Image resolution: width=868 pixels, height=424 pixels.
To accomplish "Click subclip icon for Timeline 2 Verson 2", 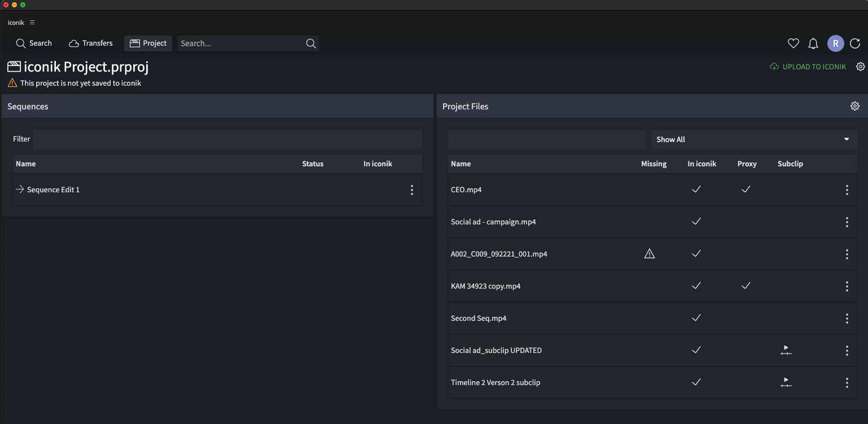I will pos(786,383).
